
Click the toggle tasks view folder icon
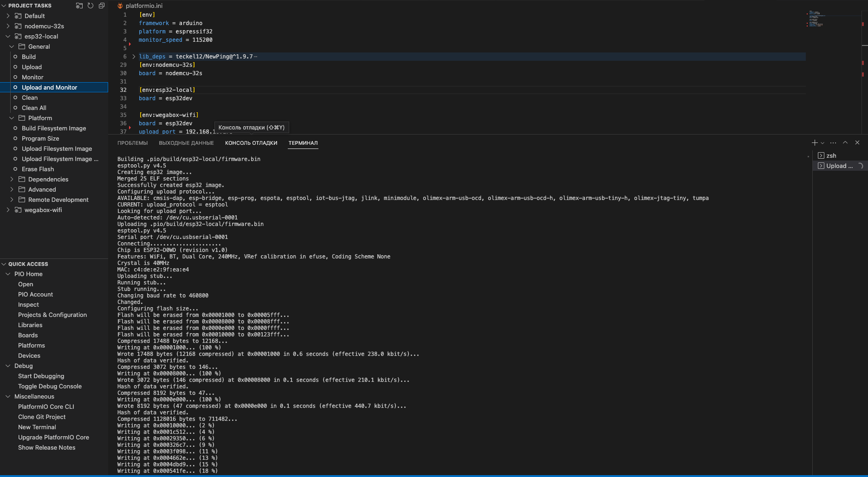tap(79, 6)
